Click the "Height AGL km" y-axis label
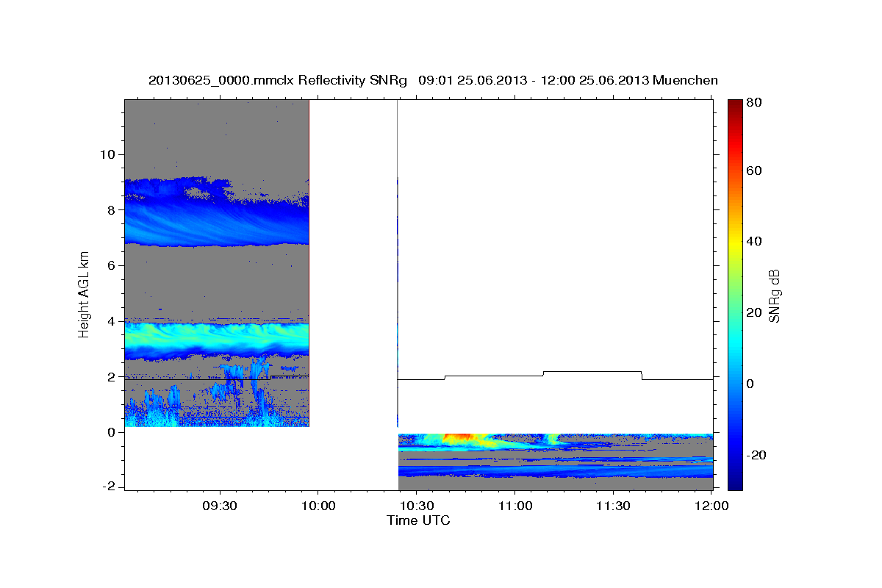Screen dimensions: 882x588 tap(84, 294)
